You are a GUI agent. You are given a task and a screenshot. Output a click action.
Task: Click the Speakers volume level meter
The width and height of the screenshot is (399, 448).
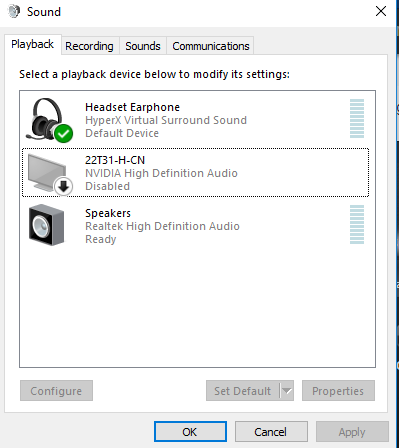coord(357,224)
